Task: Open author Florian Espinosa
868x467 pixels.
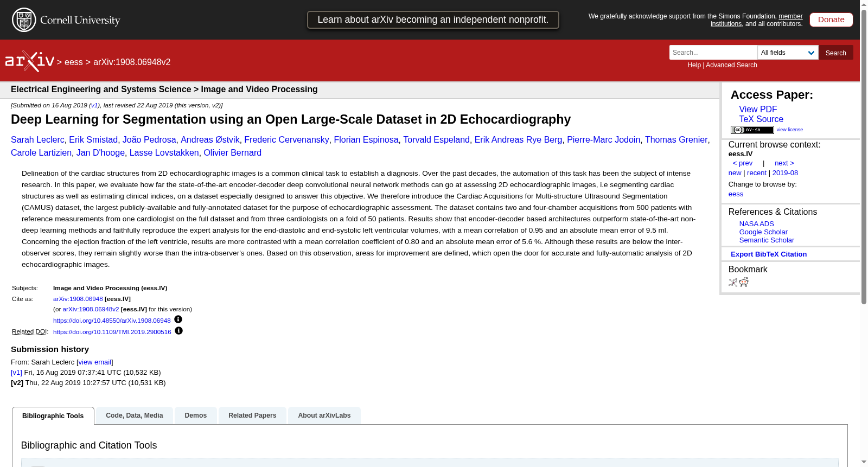Action: (366, 140)
